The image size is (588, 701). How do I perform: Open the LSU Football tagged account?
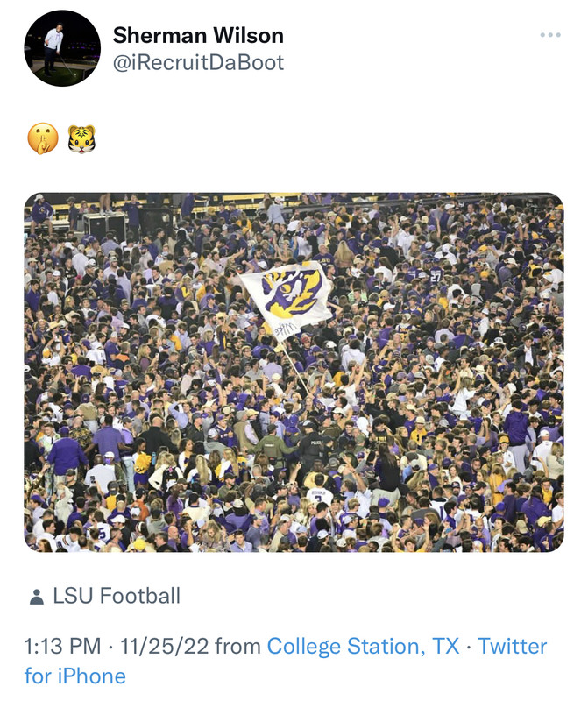(x=117, y=597)
